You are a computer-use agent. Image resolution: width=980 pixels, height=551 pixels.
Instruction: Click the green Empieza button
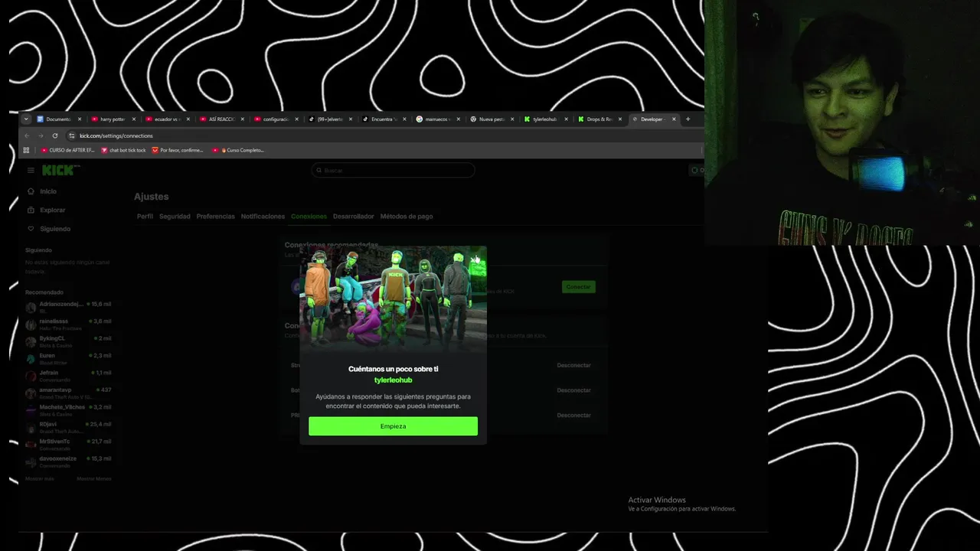(393, 426)
